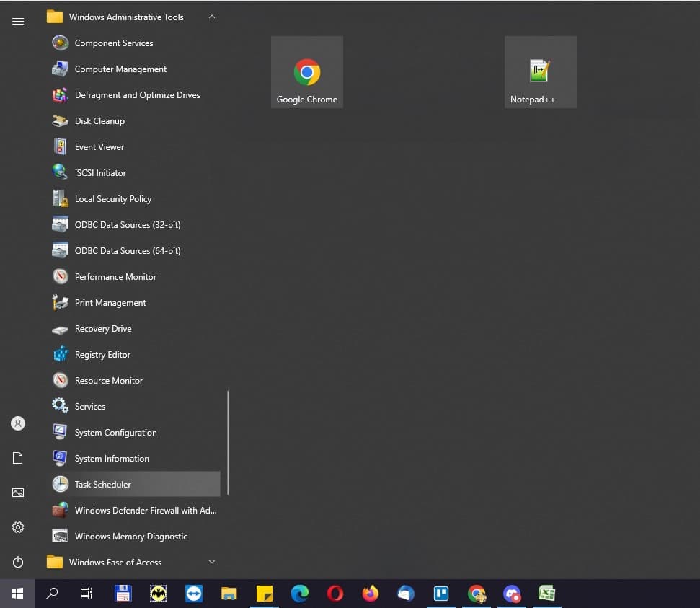Open System Information
700x608 pixels.
(x=133, y=458)
